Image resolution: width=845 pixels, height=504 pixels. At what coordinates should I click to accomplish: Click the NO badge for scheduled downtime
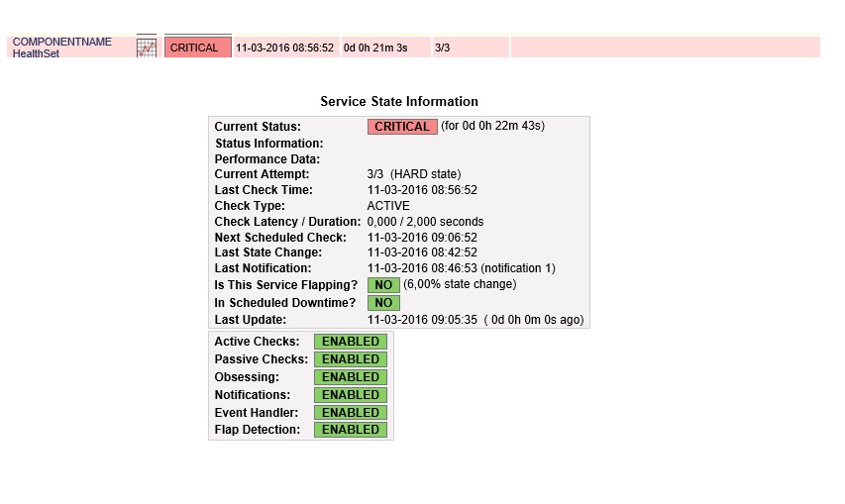[383, 303]
